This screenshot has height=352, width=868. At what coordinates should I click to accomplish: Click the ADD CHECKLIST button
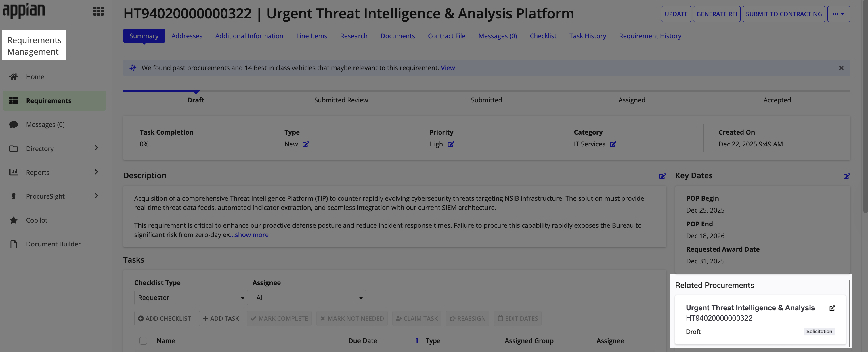(164, 318)
